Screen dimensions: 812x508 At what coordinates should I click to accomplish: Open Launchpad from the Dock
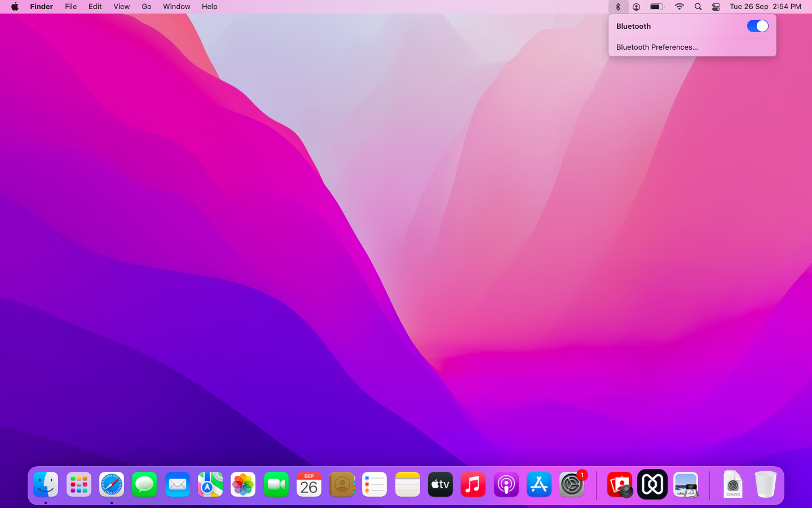(79, 485)
